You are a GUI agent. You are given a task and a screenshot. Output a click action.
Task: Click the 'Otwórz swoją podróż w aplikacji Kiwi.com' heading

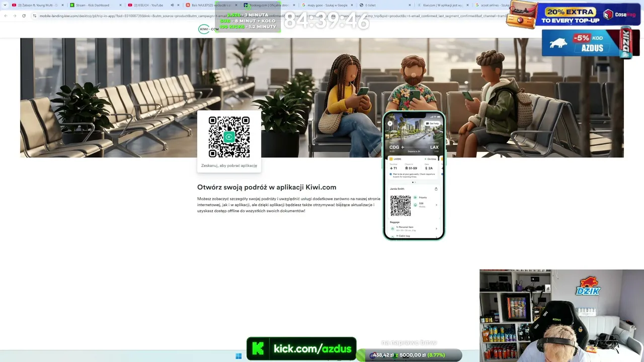tap(267, 188)
